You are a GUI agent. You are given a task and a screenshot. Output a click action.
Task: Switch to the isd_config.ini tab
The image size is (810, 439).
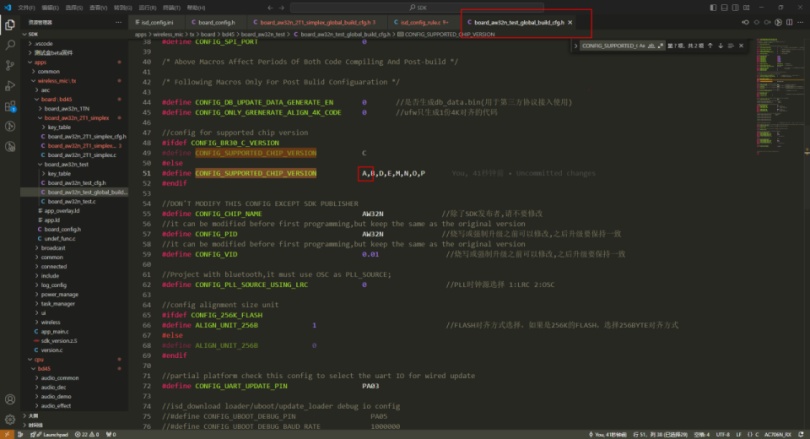pos(155,22)
